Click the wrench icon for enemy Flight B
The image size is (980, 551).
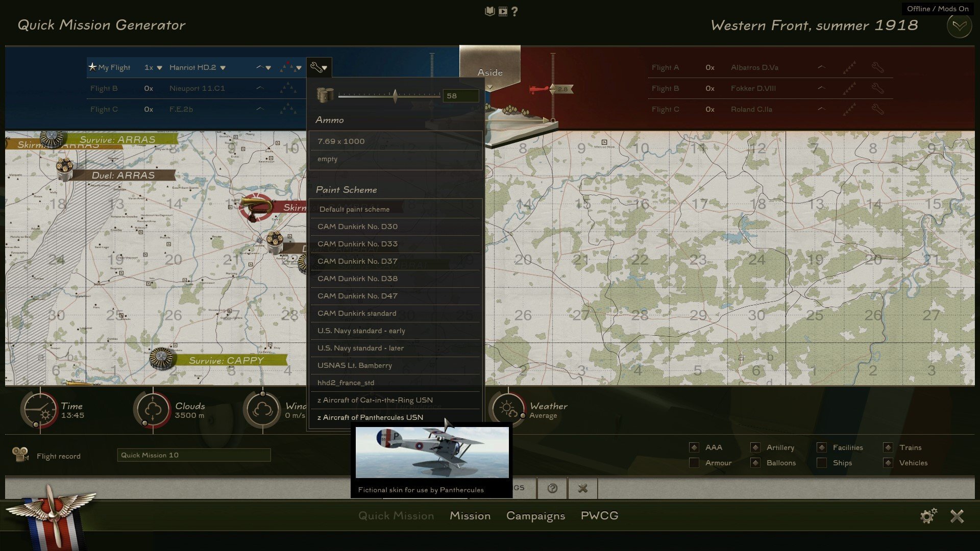(x=877, y=88)
